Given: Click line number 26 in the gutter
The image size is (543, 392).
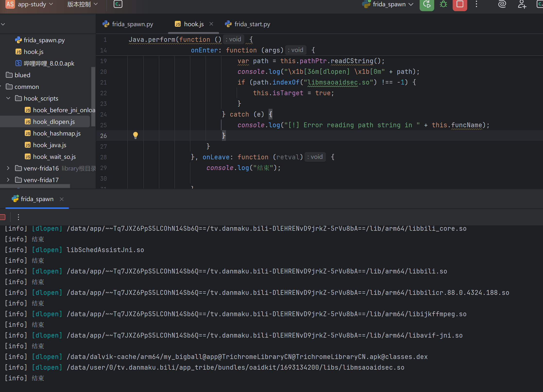Looking at the screenshot, I should tap(103, 136).
